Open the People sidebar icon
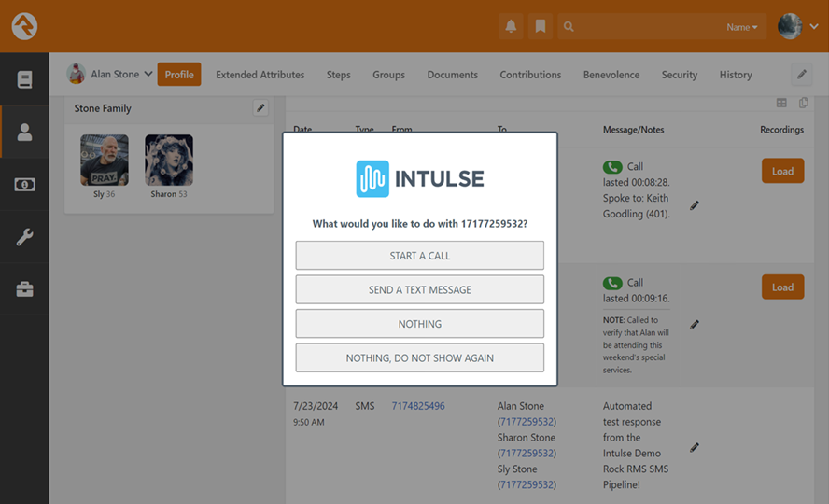This screenshot has width=829, height=504. [x=24, y=133]
